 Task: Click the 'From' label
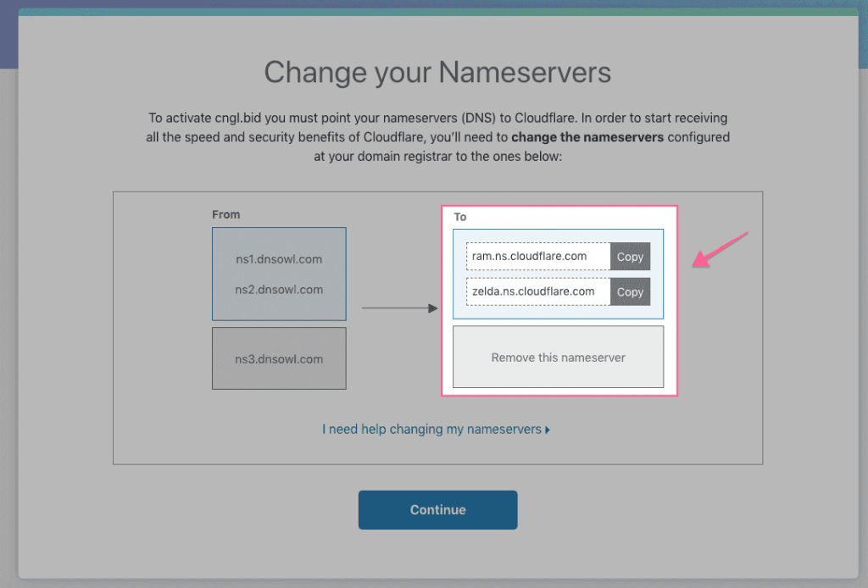coord(225,214)
